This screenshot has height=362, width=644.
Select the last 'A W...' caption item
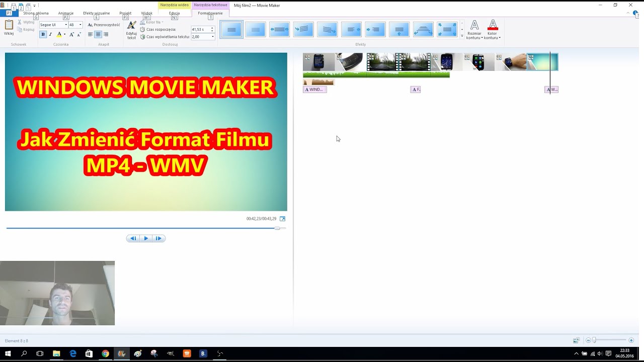click(551, 89)
